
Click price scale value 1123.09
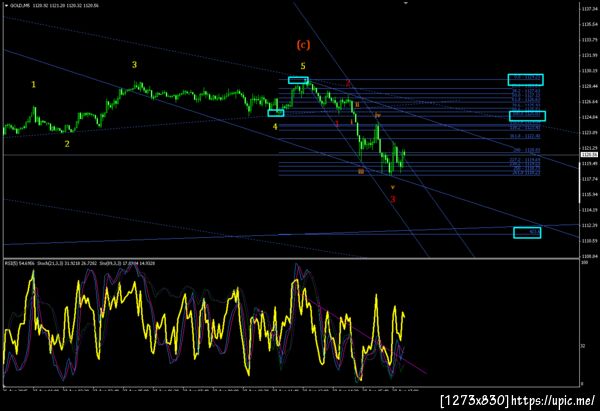589,133
